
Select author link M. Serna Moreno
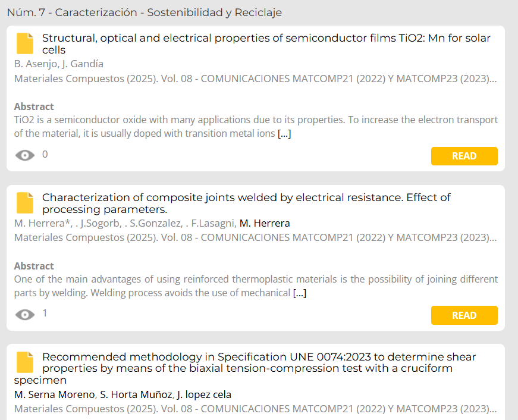coord(55,394)
